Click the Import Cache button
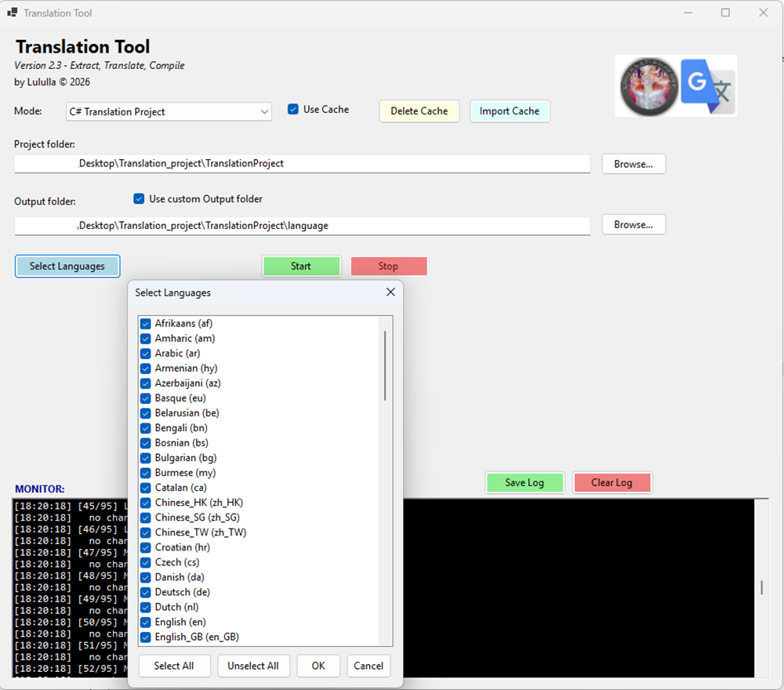 pyautogui.click(x=510, y=111)
